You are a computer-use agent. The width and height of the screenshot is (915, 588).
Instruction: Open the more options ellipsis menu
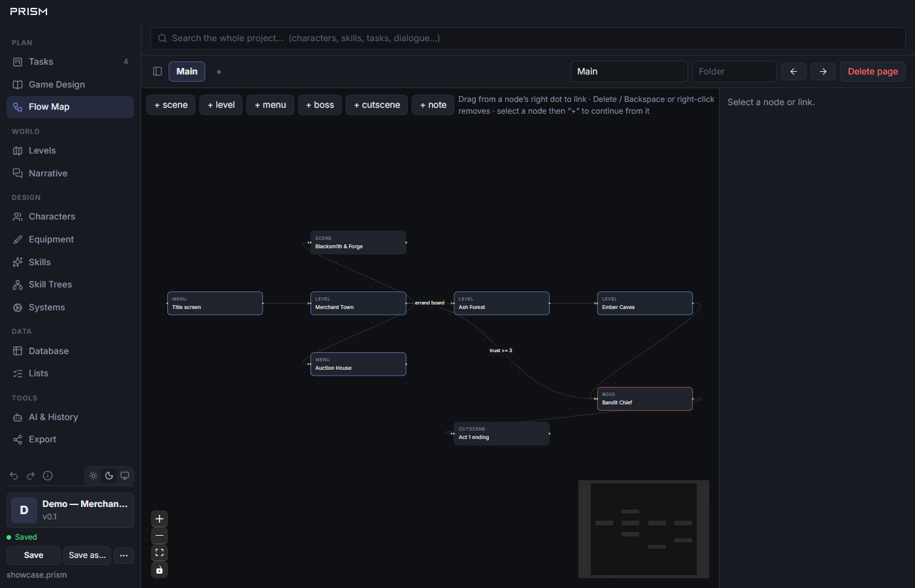(x=124, y=555)
